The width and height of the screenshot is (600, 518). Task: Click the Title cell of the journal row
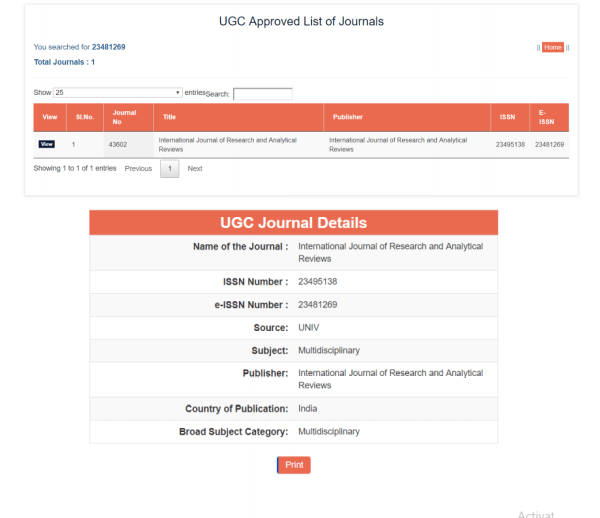[x=238, y=145]
